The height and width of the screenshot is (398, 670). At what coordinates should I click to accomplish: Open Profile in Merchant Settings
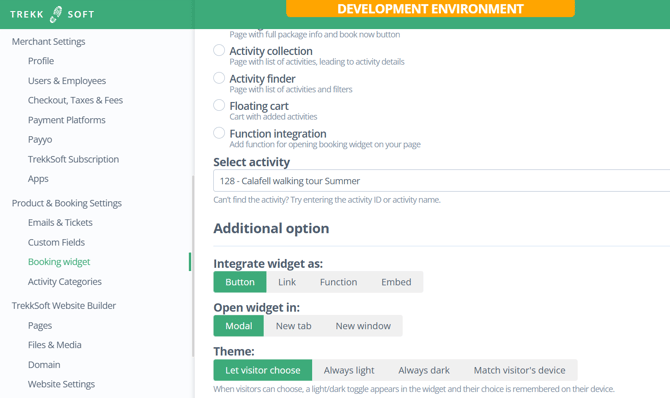[x=41, y=61]
